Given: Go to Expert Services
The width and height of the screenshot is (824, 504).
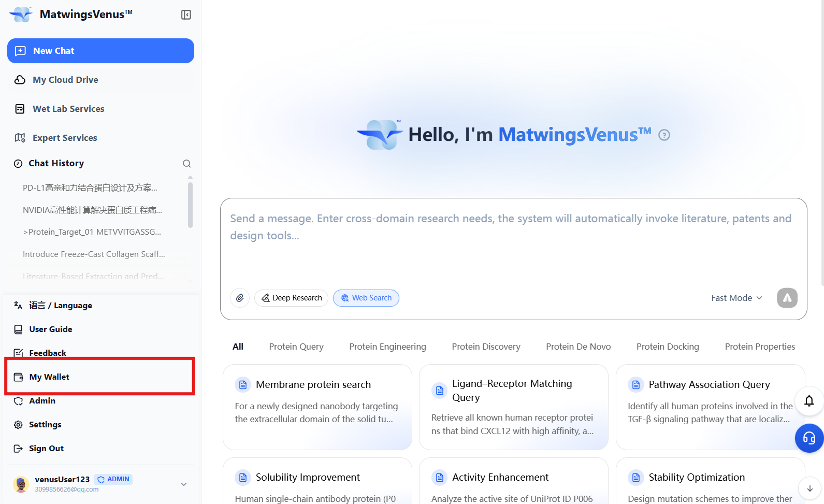Looking at the screenshot, I should [100, 138].
